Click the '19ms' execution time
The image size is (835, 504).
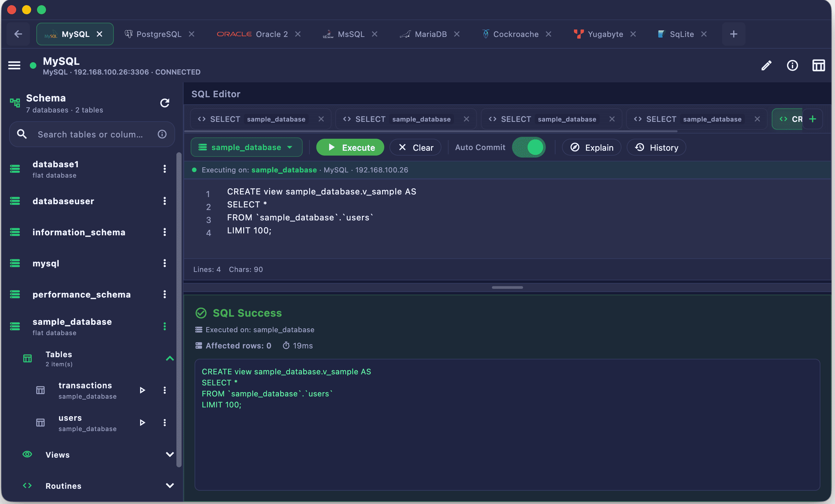tap(303, 346)
